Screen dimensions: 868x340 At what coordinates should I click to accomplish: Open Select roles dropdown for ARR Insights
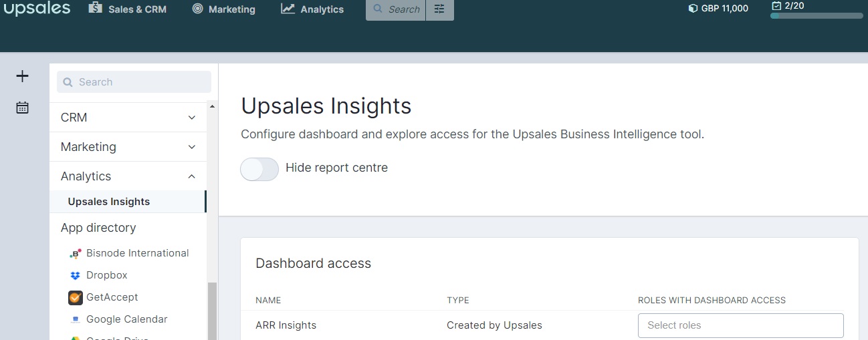[740, 325]
